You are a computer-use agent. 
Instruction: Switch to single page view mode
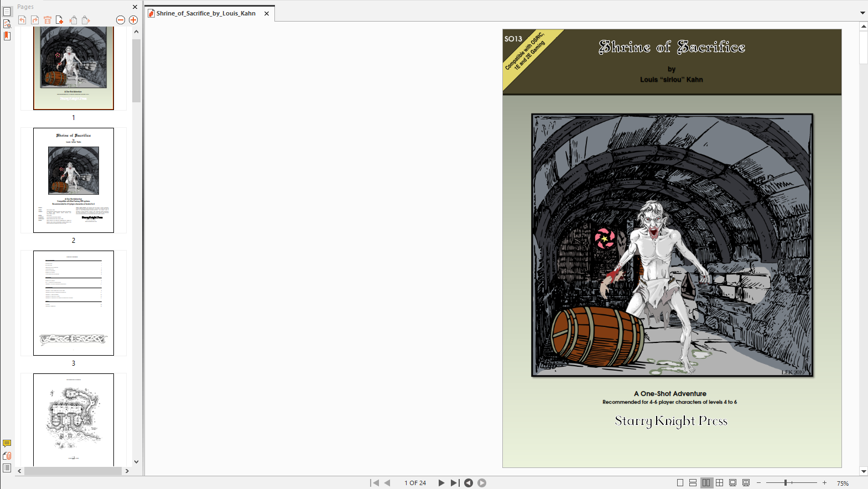[680, 483]
